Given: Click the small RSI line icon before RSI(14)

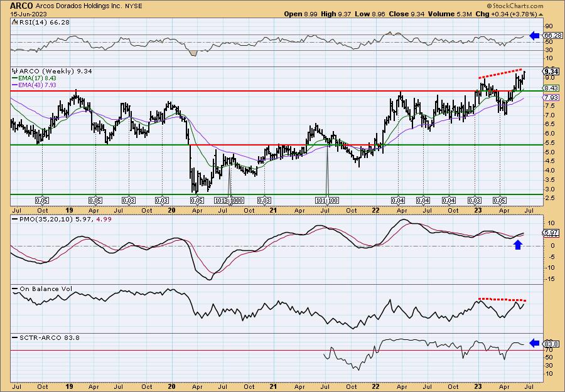Looking at the screenshot, I should tap(14, 22).
